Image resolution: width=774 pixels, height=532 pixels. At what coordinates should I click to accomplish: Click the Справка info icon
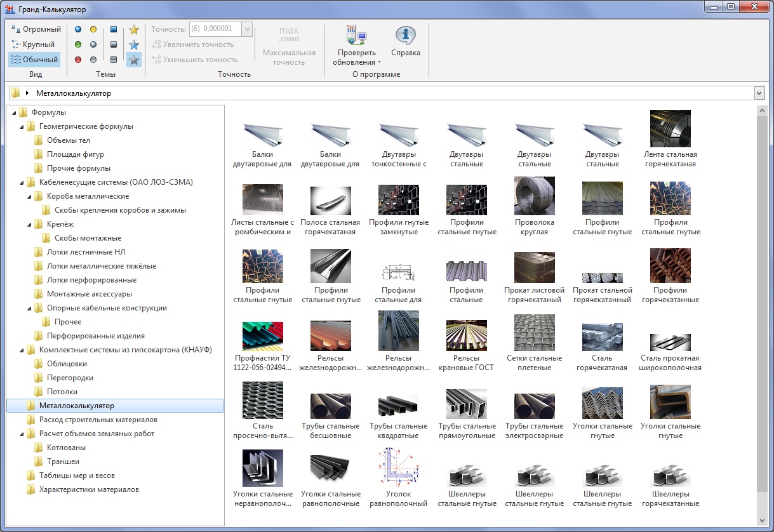(405, 35)
